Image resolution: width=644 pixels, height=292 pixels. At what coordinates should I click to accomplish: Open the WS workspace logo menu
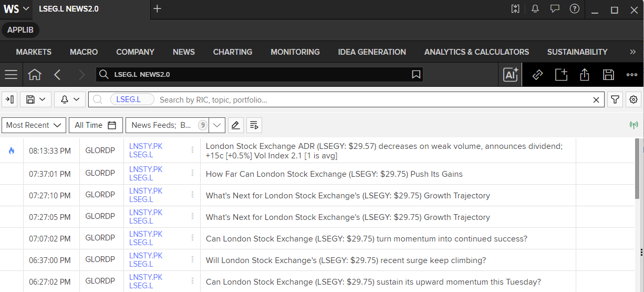[x=15, y=9]
